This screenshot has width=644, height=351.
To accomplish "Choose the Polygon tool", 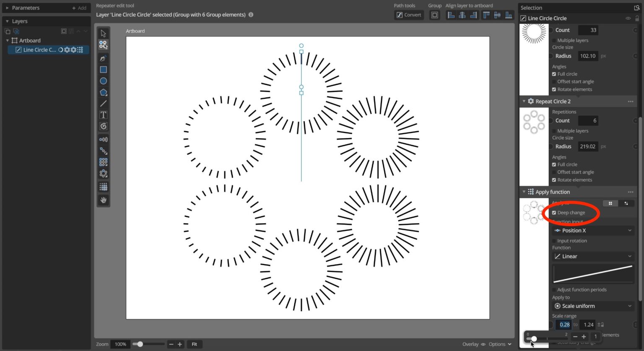I will (x=104, y=92).
